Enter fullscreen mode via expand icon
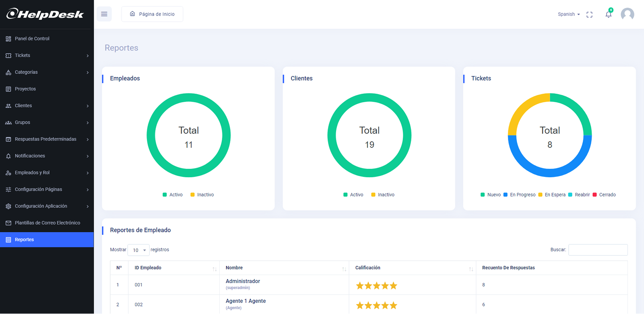 pyautogui.click(x=589, y=14)
